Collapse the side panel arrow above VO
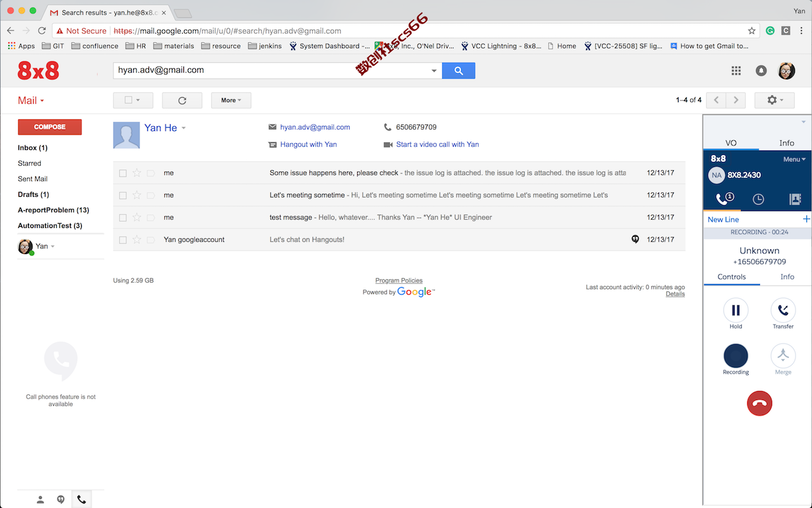Image resolution: width=812 pixels, height=508 pixels. point(804,121)
